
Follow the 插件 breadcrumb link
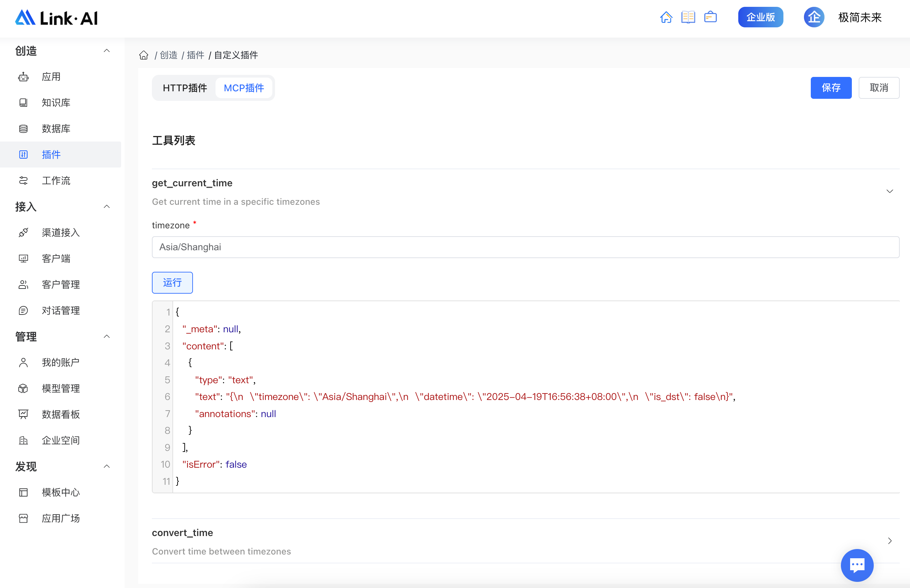[x=196, y=55]
